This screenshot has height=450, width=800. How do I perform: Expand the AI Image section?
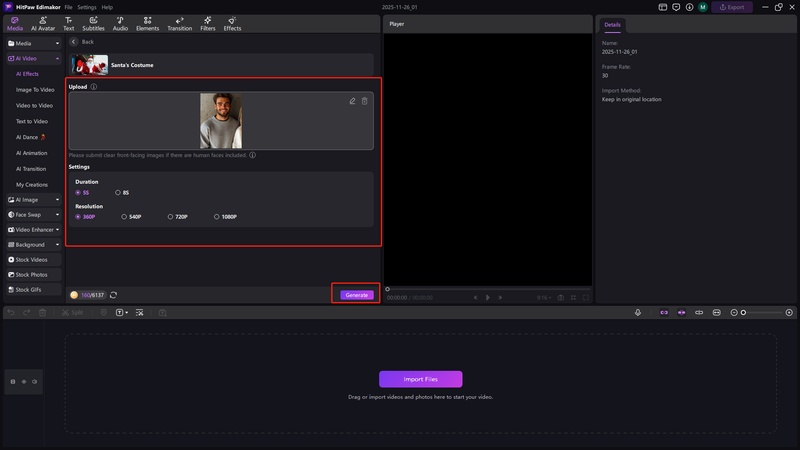tap(57, 200)
